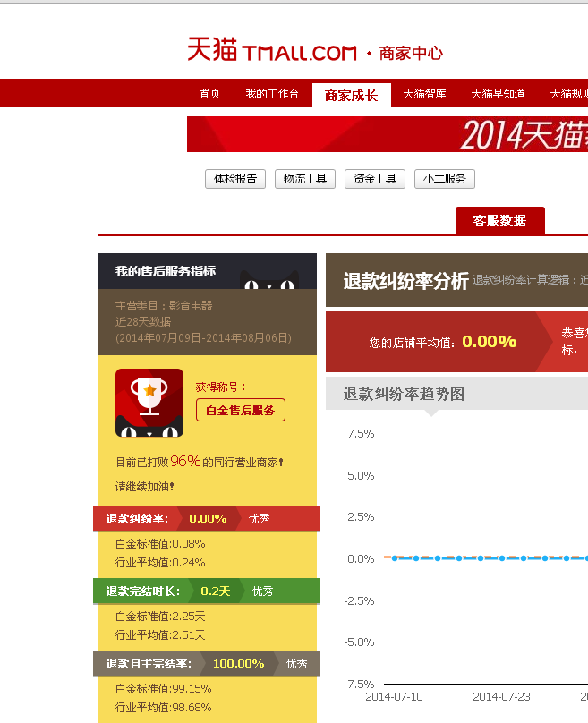Open the 资金工具 button
This screenshot has width=588, height=723.
375,179
